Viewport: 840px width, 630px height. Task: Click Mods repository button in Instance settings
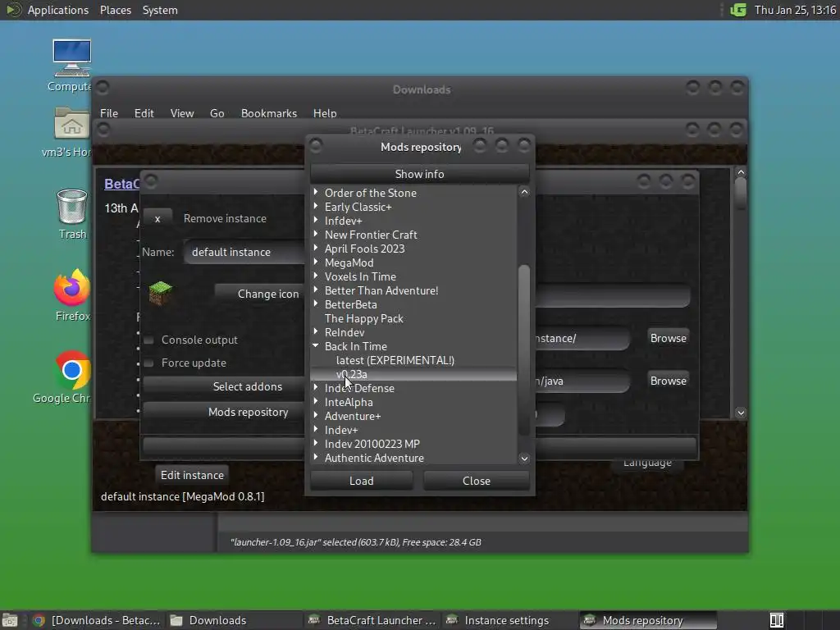[x=224, y=412]
